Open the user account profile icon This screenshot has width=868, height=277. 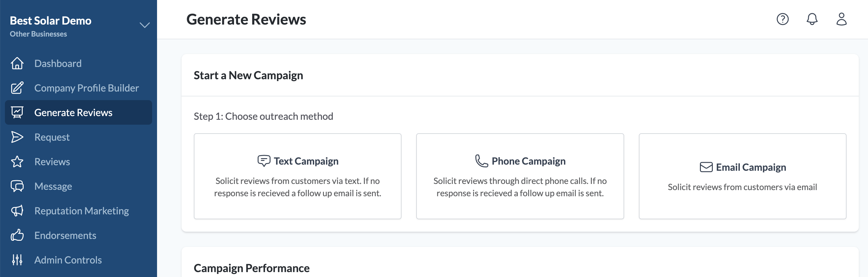point(841,19)
